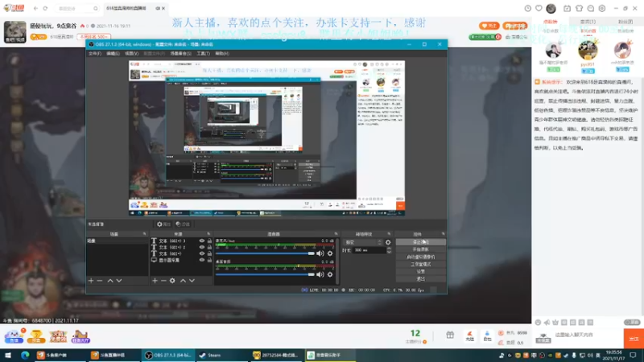Screen dimensions: 644x362
Task: Click the Studio Mode button in OBS Controls
Action: point(420,265)
